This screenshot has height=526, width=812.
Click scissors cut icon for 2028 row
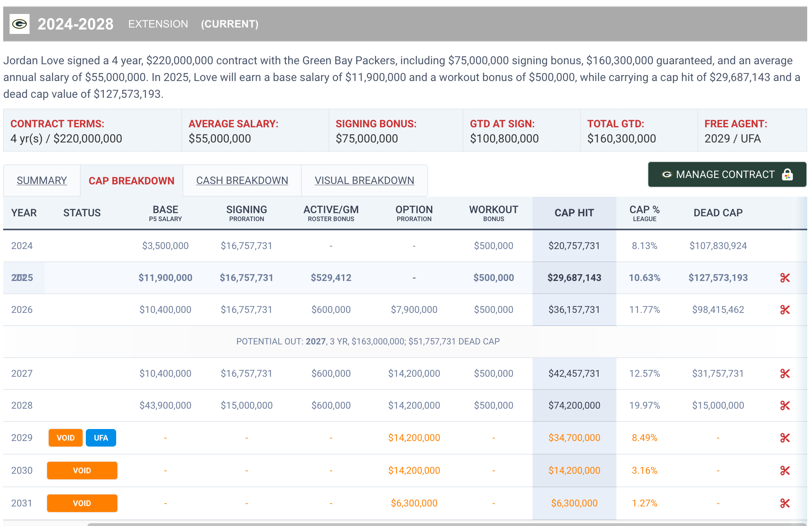point(785,405)
